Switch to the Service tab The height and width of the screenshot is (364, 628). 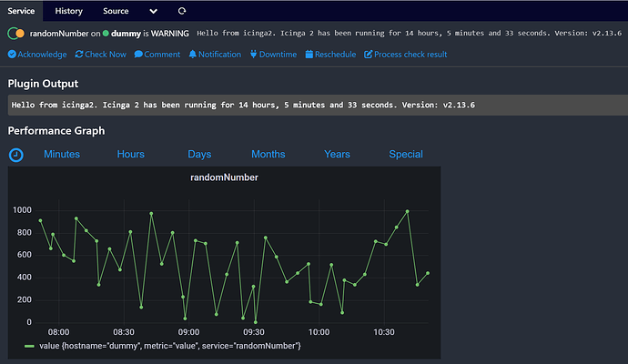tap(21, 11)
